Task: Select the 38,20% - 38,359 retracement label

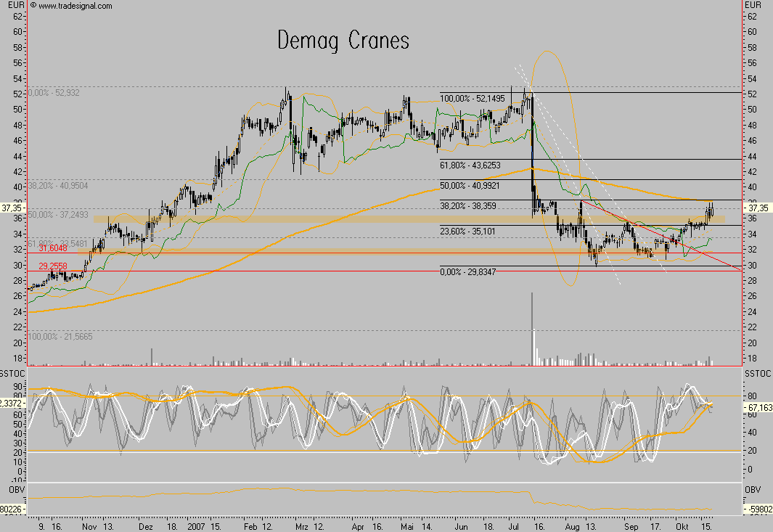Action: point(477,205)
